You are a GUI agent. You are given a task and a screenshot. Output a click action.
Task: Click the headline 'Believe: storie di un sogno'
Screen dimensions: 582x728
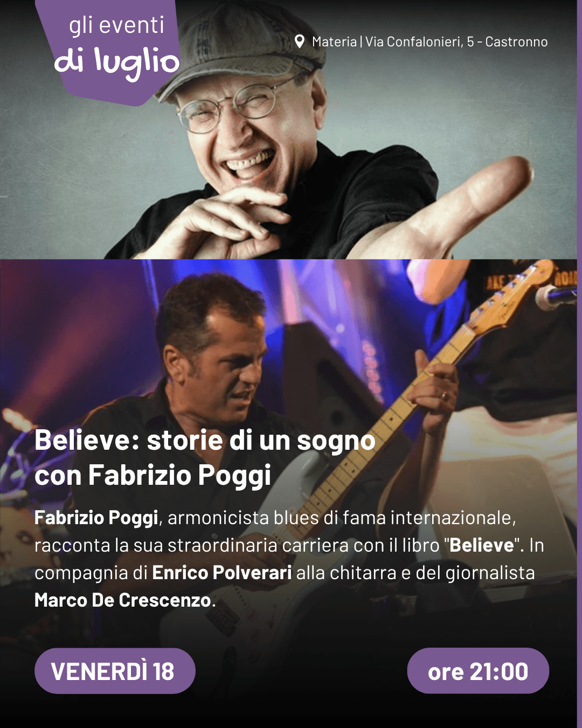[205, 441]
